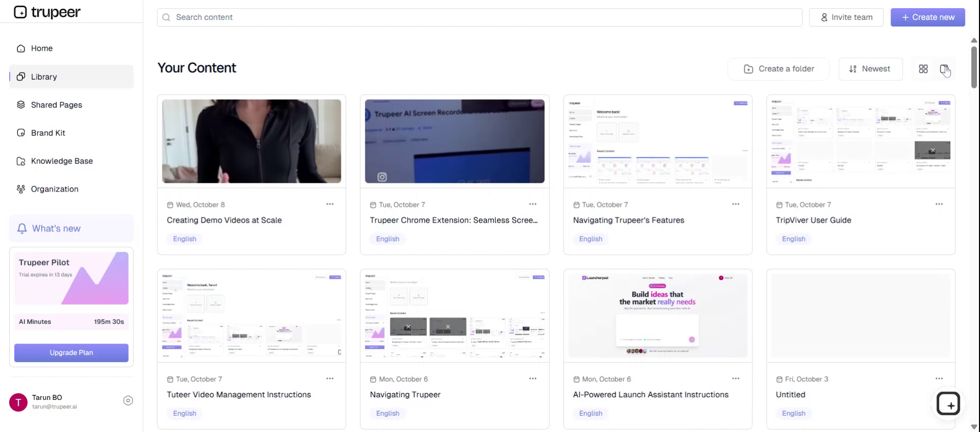Click the trupeer logo
Viewport: 980px width, 432px height.
(47, 12)
